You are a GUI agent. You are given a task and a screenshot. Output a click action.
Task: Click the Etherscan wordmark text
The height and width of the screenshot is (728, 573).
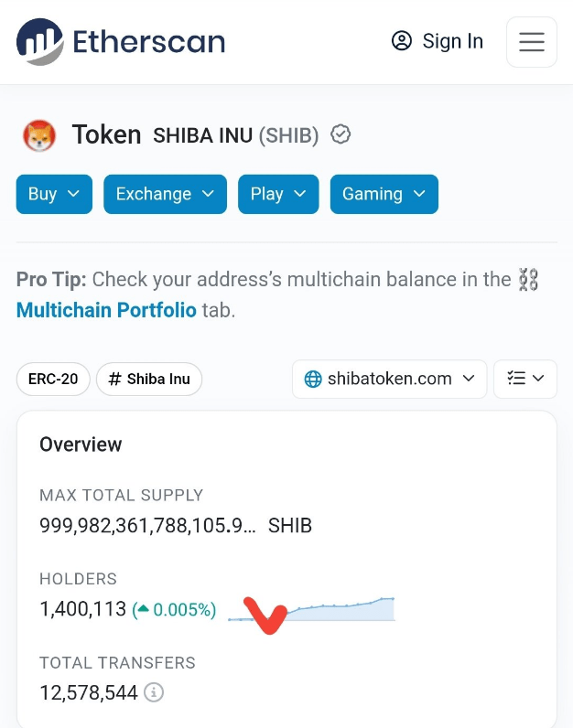click(x=148, y=42)
